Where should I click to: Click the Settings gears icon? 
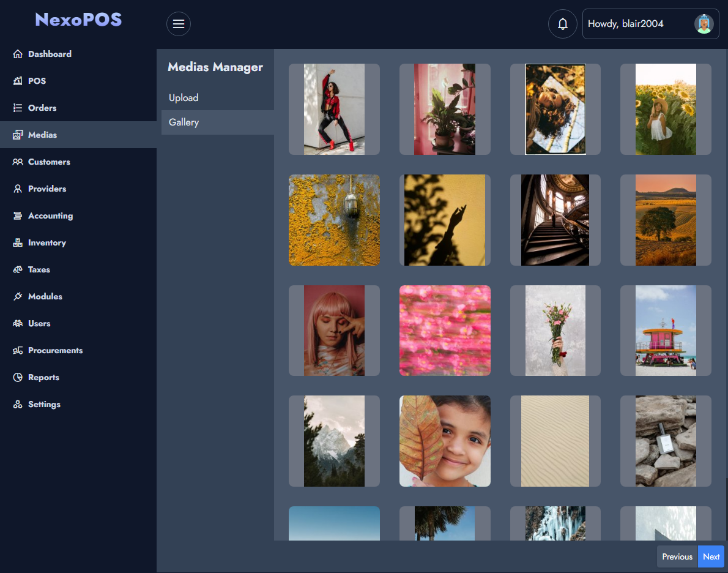pyautogui.click(x=18, y=404)
